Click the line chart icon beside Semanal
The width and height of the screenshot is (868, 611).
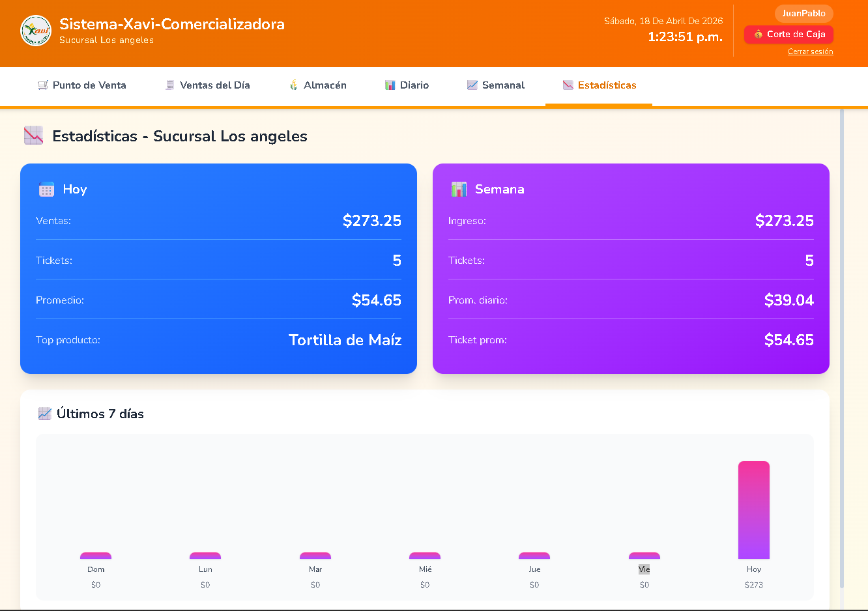(x=472, y=85)
